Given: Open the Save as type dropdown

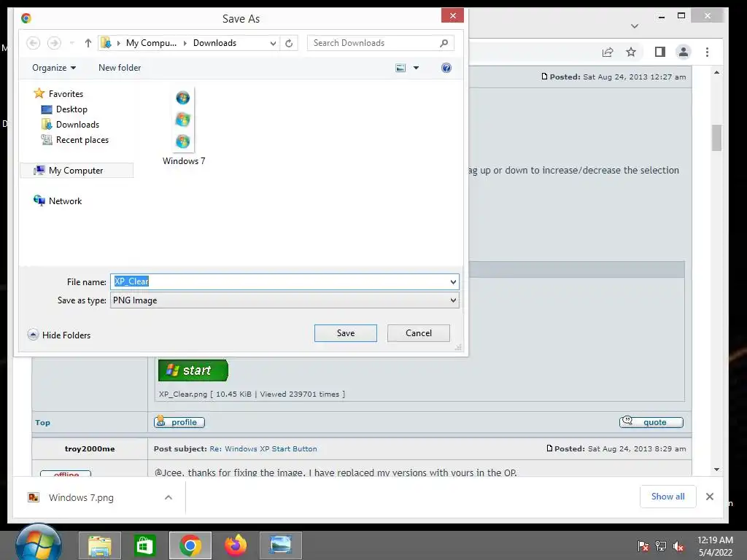Looking at the screenshot, I should [285, 300].
